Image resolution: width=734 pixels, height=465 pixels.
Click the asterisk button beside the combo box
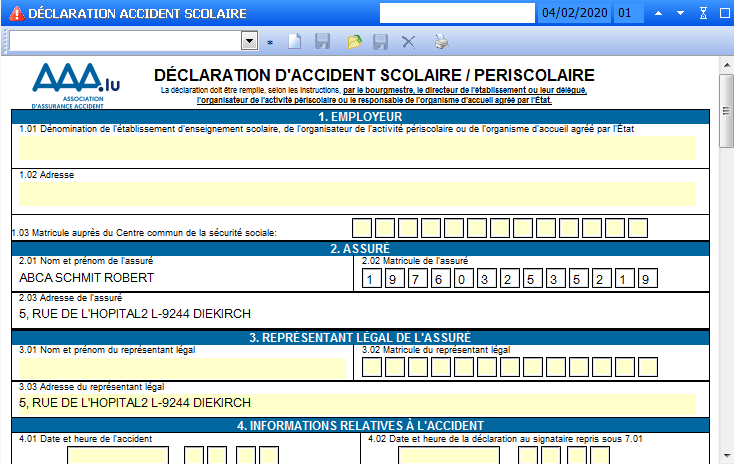click(x=270, y=43)
